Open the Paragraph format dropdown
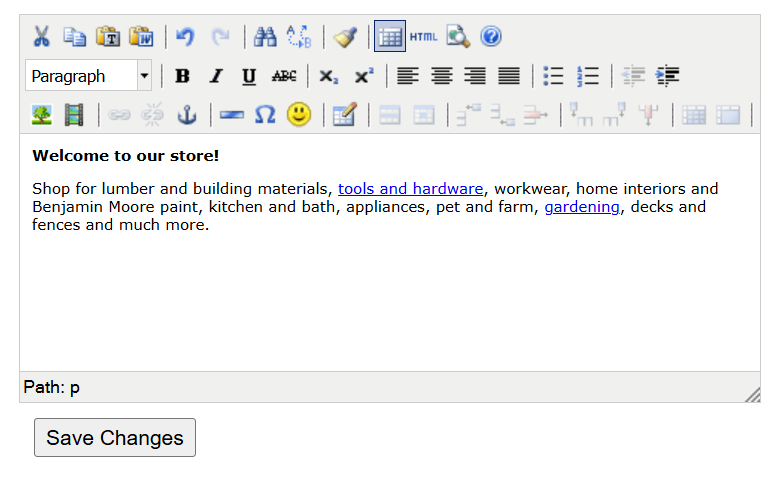Image resolution: width=772 pixels, height=477 pixels. pyautogui.click(x=80, y=76)
